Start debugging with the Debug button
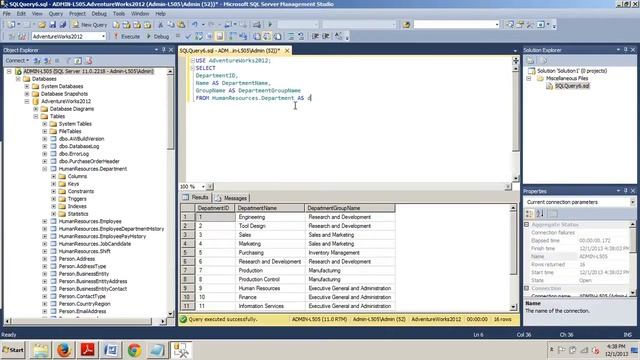The width and height of the screenshot is (640, 360). 158,36
